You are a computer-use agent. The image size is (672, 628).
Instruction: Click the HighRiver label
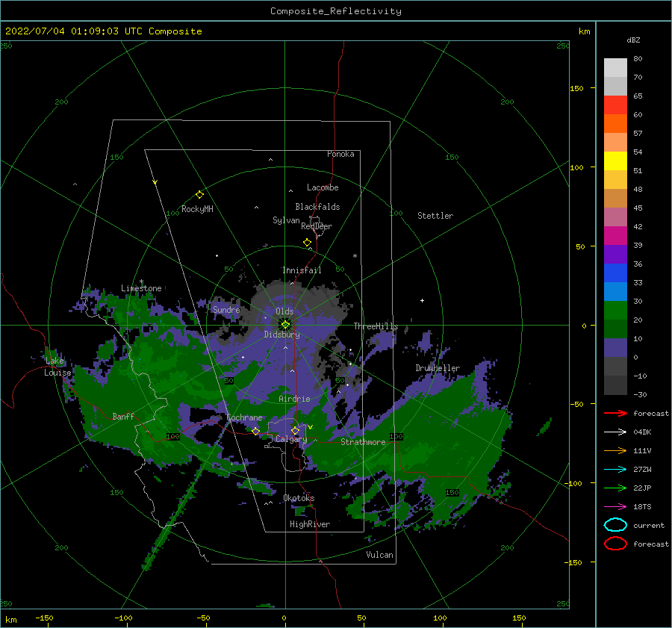click(x=310, y=524)
